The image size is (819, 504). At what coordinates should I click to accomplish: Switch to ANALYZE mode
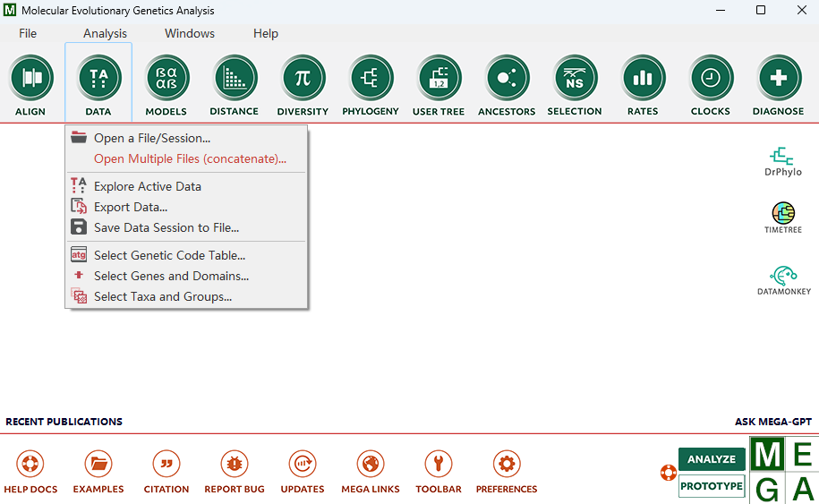click(x=712, y=459)
